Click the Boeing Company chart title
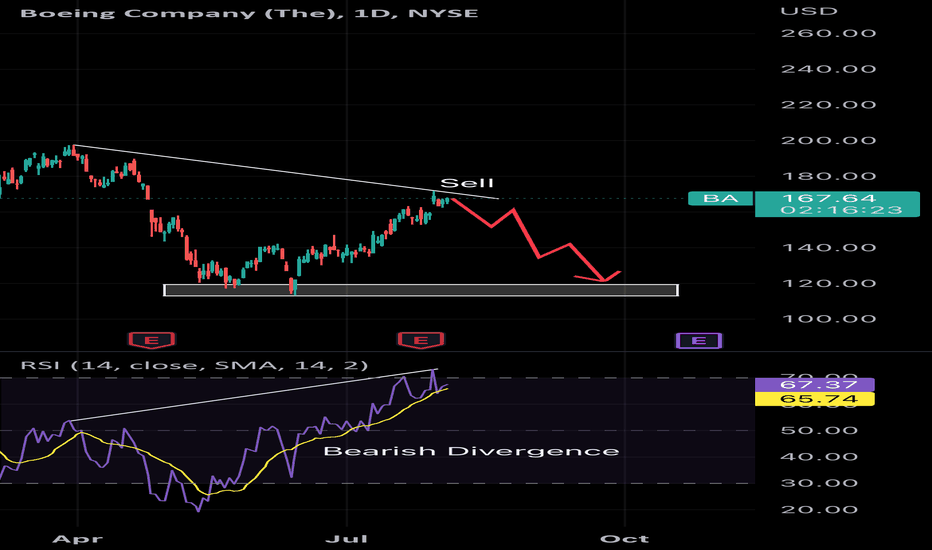 coord(249,13)
